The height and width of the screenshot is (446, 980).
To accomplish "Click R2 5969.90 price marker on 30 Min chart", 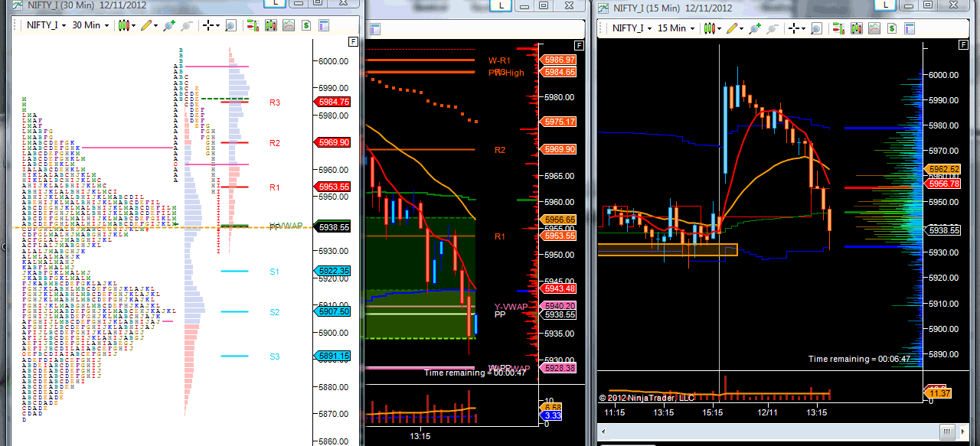I will pos(332,142).
